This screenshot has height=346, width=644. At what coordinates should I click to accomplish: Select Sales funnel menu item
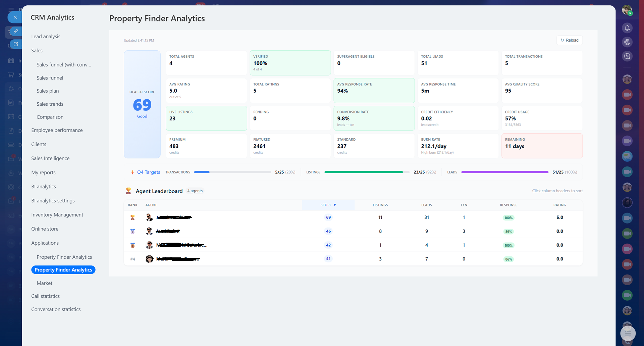pyautogui.click(x=50, y=78)
